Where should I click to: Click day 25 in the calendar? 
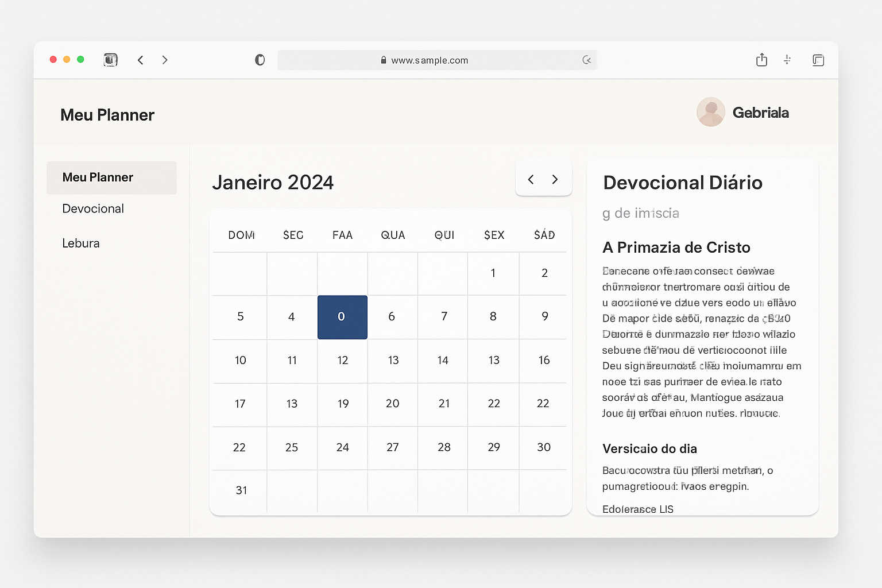point(292,448)
